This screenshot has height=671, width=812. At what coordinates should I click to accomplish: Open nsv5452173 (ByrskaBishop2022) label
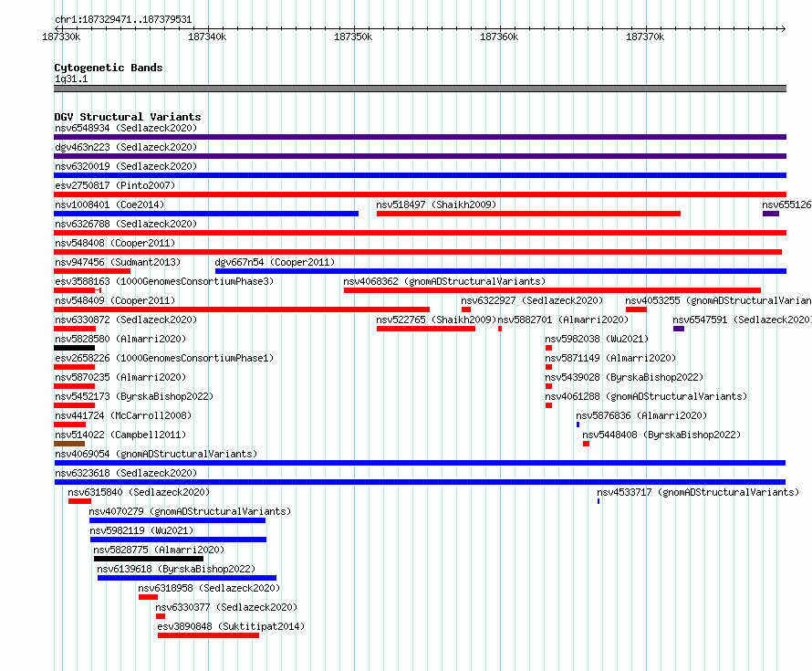pyautogui.click(x=134, y=396)
